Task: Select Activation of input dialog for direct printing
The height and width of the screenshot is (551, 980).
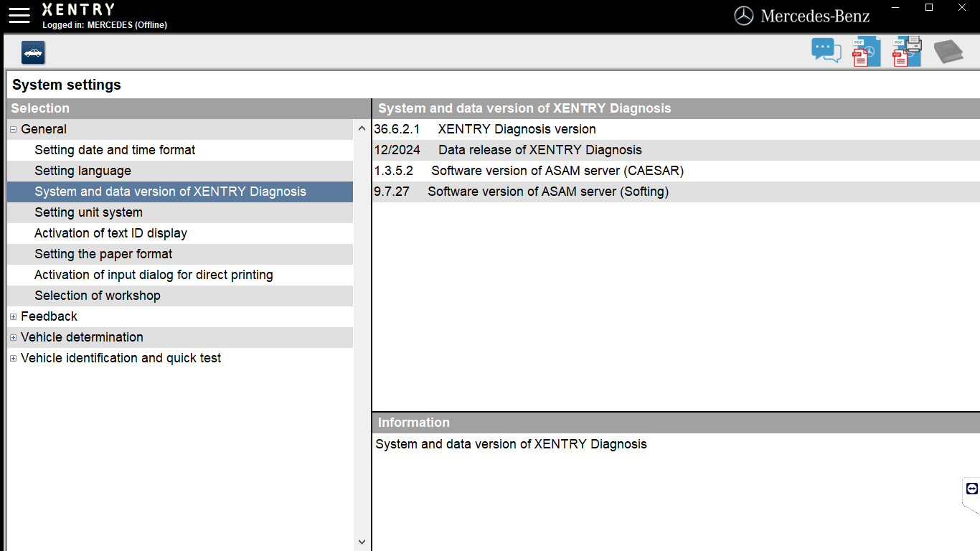Action: pyautogui.click(x=180, y=275)
